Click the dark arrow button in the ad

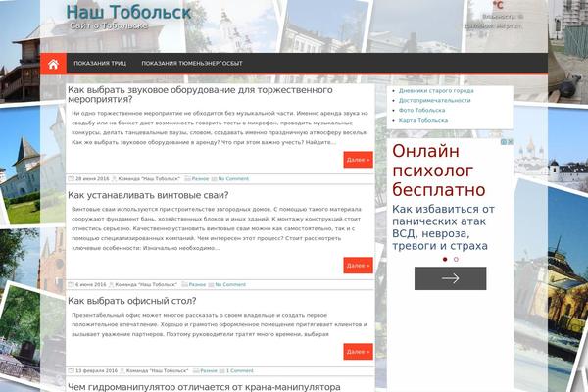pyautogui.click(x=451, y=278)
